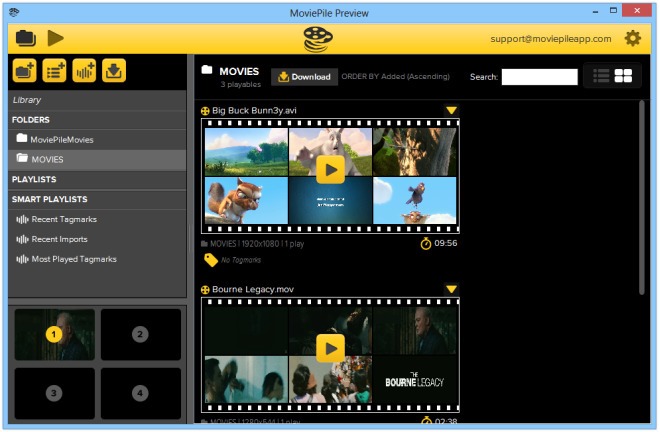Click the waveform icon beside Recent Tagmarks
660x432 pixels.
click(22, 219)
